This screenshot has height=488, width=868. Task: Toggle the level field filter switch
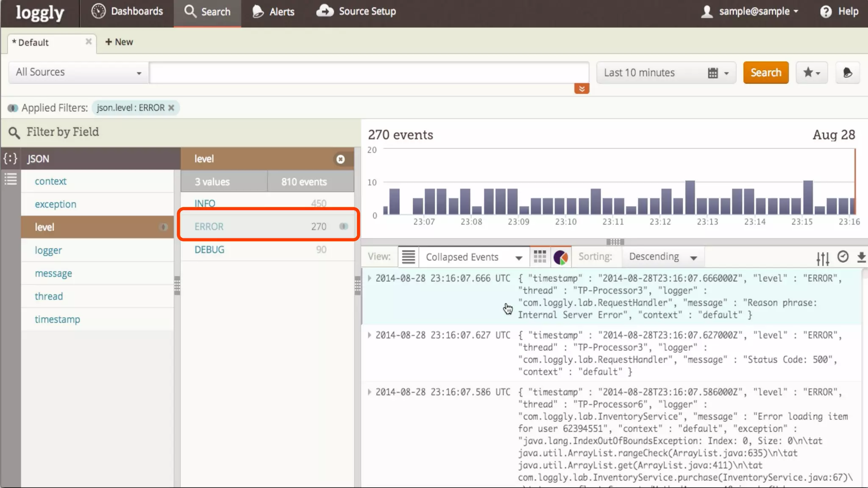163,227
